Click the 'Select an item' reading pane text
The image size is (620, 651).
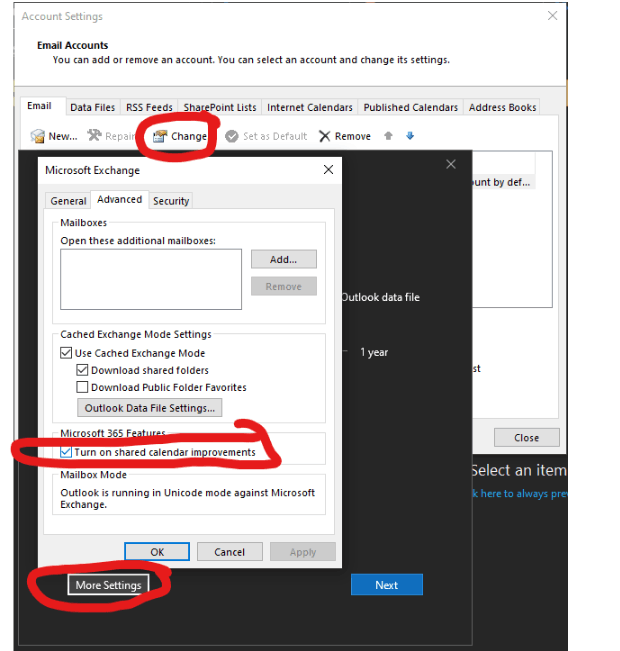519,470
